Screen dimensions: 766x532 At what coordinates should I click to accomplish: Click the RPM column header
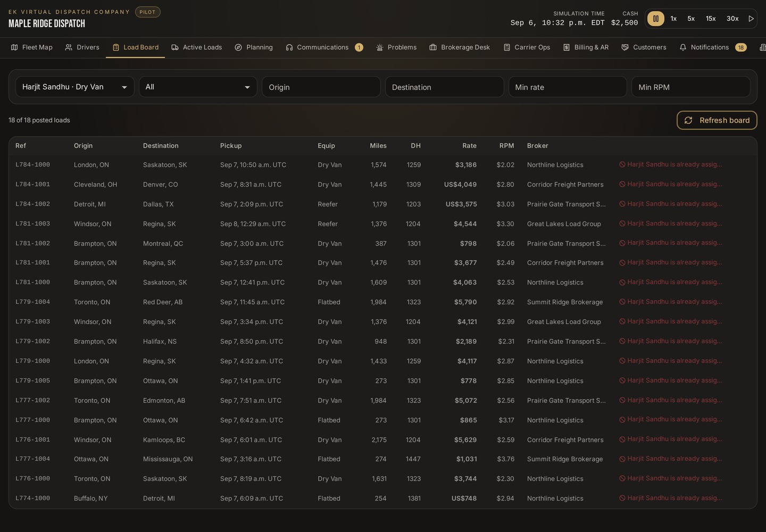[507, 146]
